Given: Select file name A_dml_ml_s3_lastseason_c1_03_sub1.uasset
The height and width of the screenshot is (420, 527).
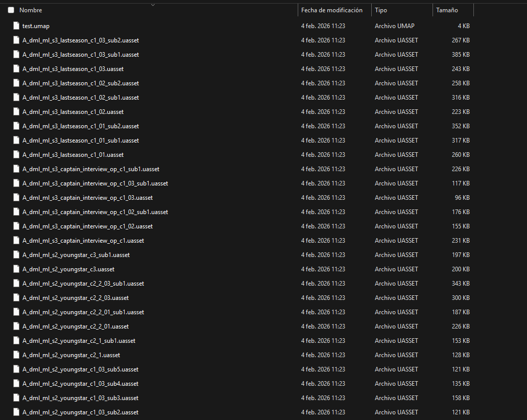Looking at the screenshot, I should (81, 55).
